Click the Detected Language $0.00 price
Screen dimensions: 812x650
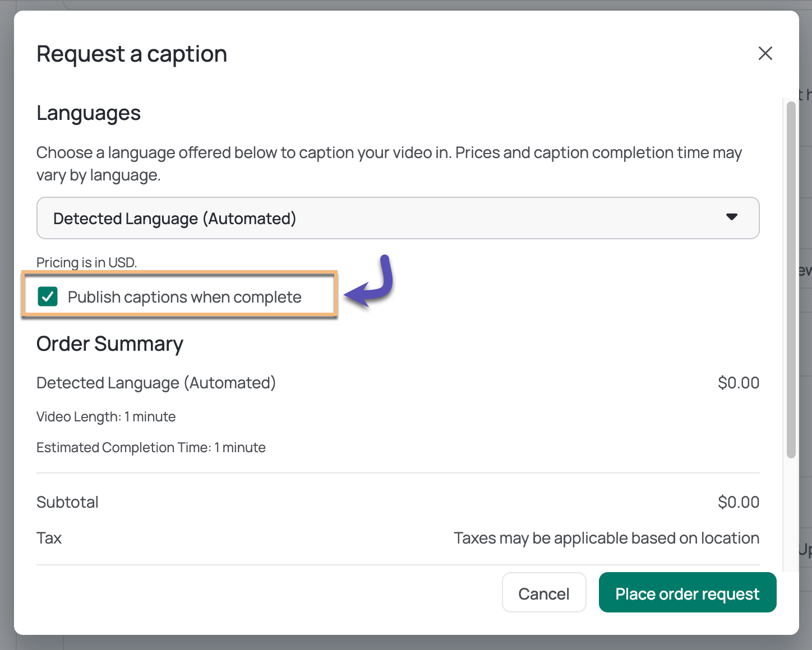(x=739, y=383)
